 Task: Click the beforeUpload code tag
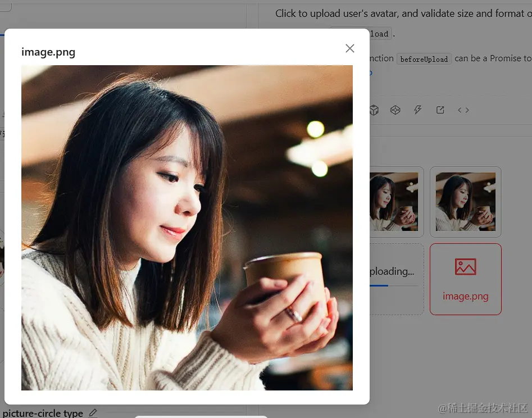[424, 59]
